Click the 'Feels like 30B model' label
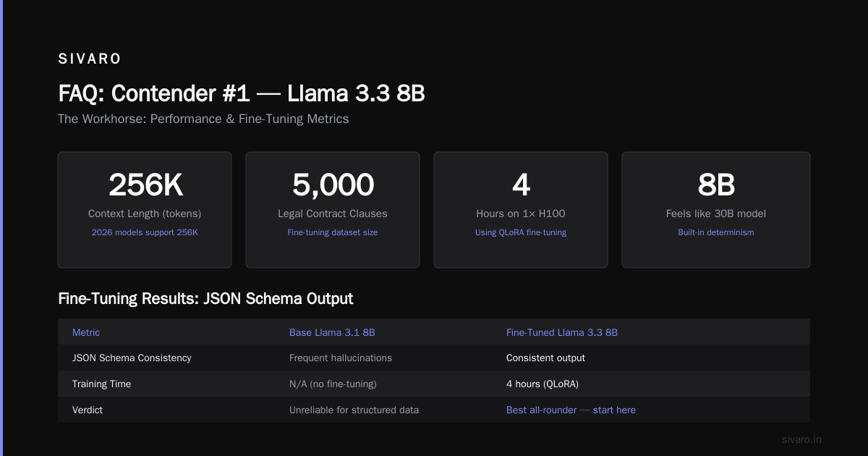Image resolution: width=868 pixels, height=456 pixels. [x=716, y=214]
